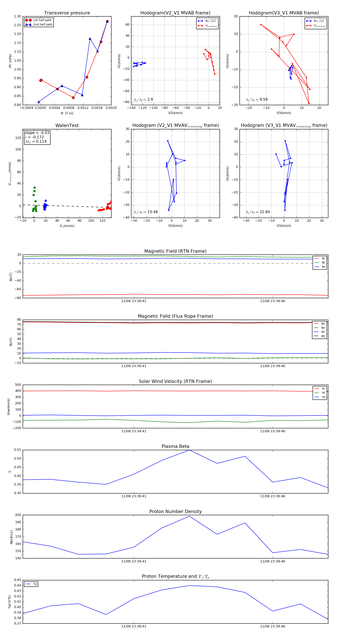Click the 'WalenTest' plot title
Viewport: 351px width, 644px height.
67,125
